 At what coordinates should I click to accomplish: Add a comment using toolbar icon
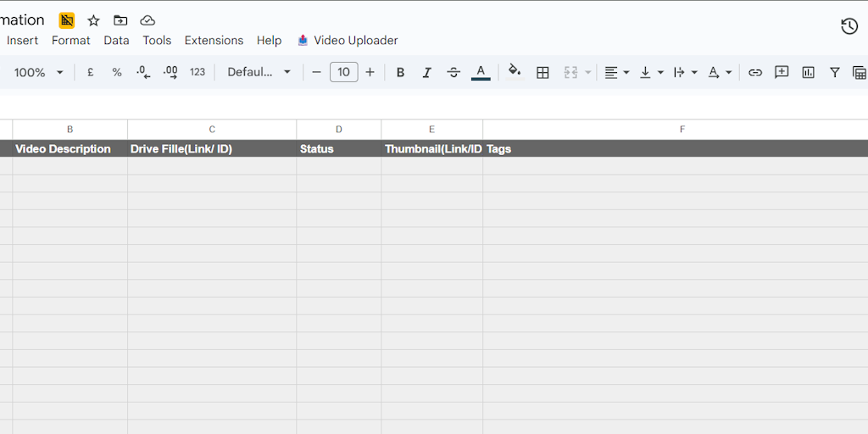(x=782, y=73)
